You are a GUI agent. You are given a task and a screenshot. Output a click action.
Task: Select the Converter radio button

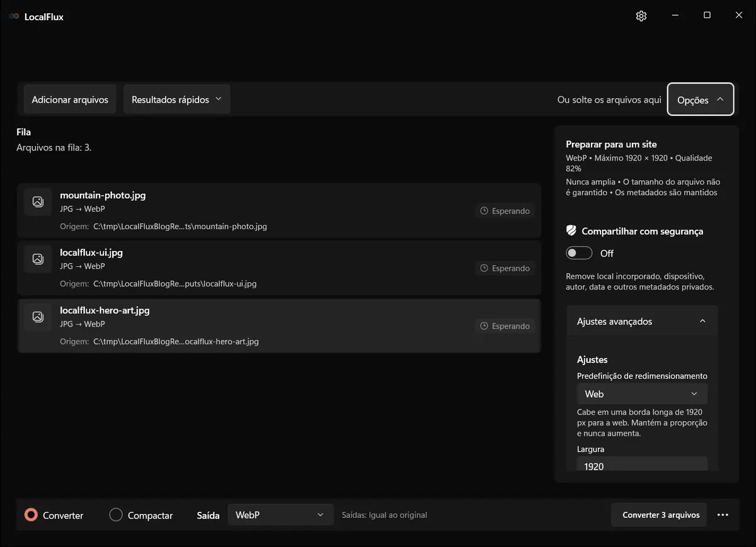pos(31,515)
